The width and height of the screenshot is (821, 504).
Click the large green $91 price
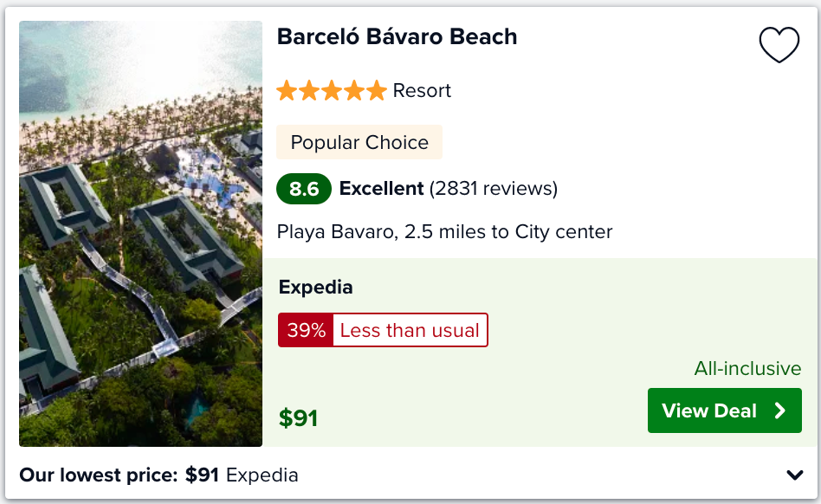299,418
